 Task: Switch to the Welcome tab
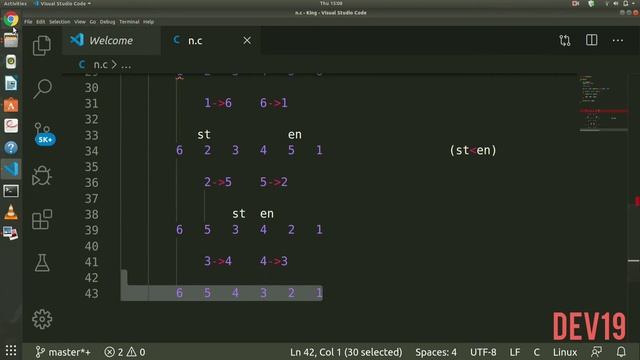coord(111,40)
